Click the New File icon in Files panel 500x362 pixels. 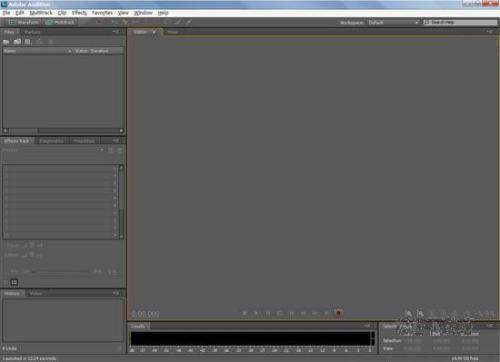[x=28, y=42]
